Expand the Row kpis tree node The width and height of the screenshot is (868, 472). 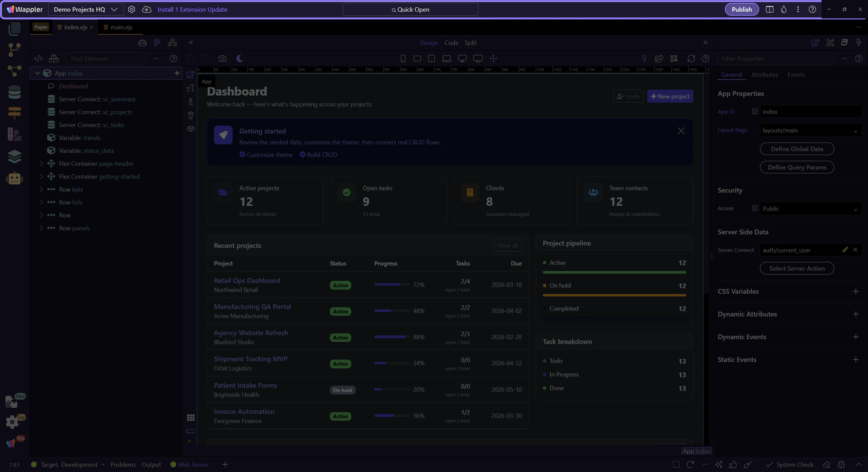pos(41,190)
